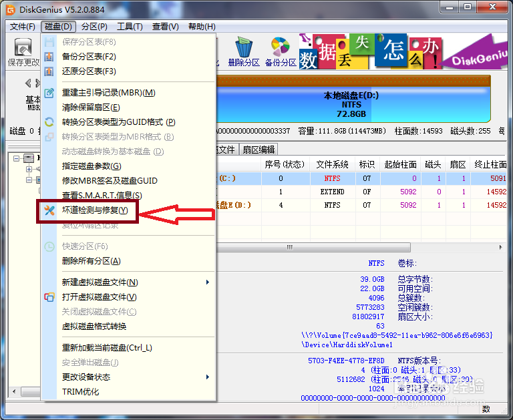Image resolution: width=513 pixels, height=420 pixels.
Task: Click the 起始柱面 column header
Action: [401, 164]
